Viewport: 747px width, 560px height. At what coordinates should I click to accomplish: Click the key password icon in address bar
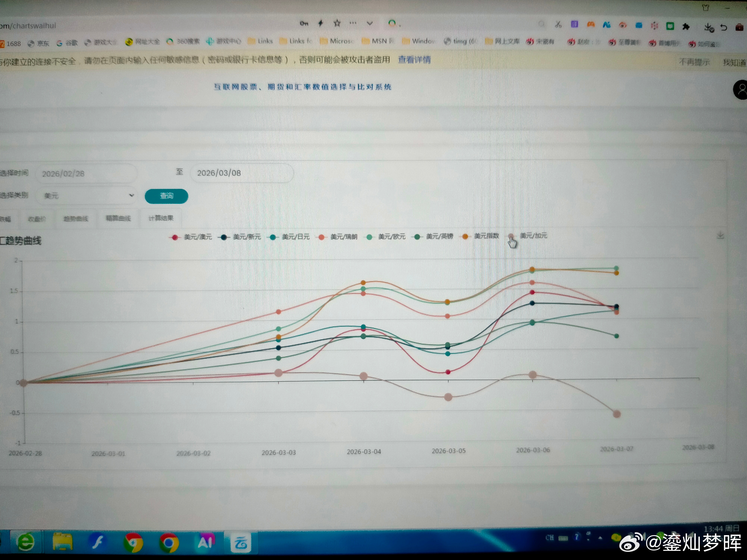304,23
